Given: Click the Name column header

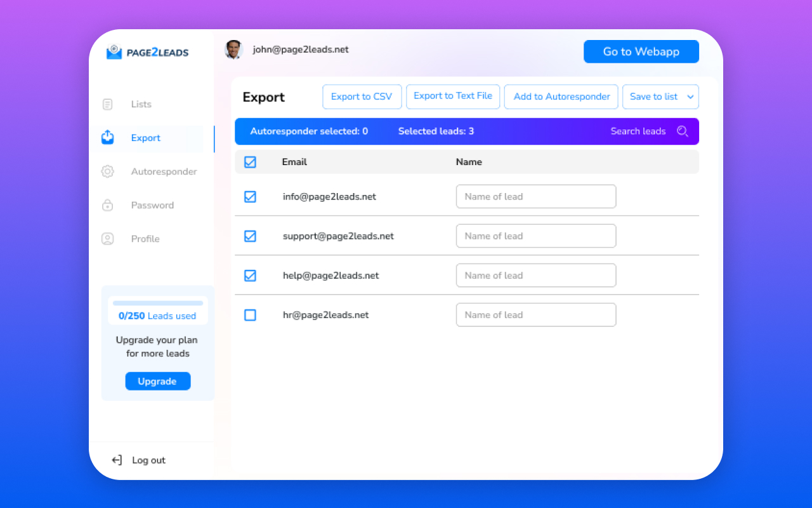Looking at the screenshot, I should pyautogui.click(x=469, y=162).
